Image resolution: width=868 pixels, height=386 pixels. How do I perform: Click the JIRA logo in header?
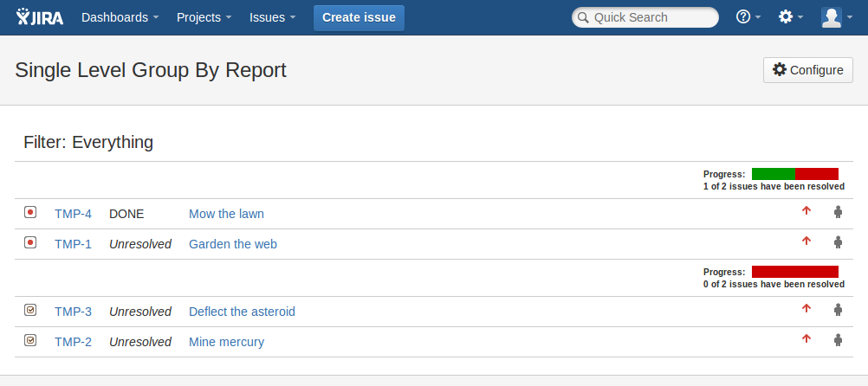(x=41, y=17)
